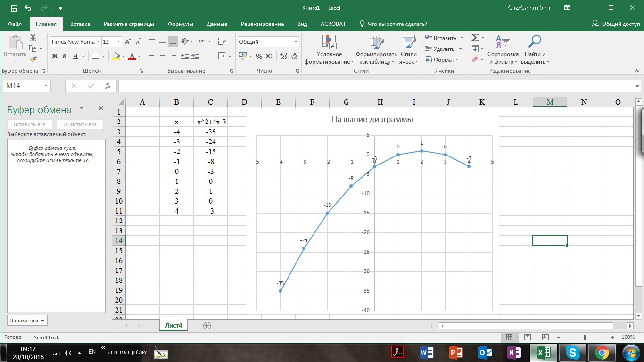Click the increase decimal places icon
The height and width of the screenshot is (362, 644).
point(283,56)
